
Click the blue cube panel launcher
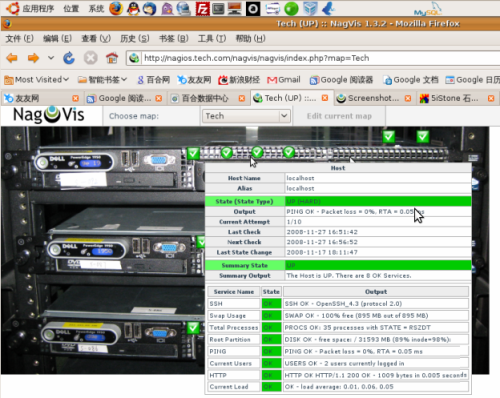click(310, 9)
